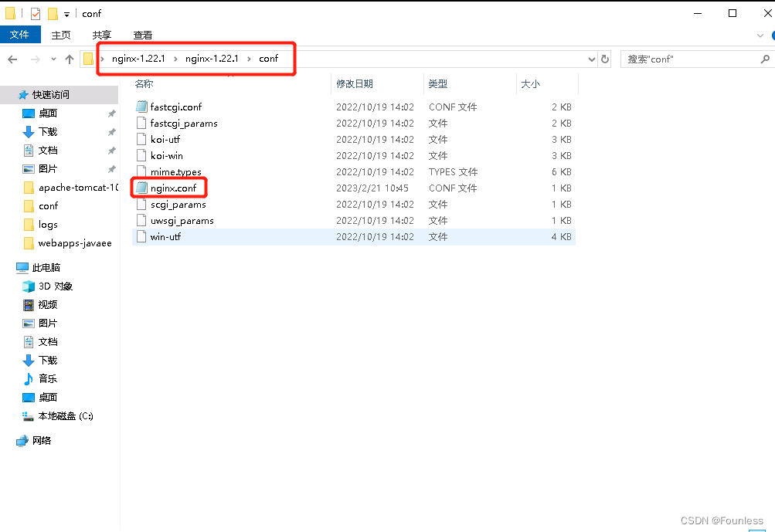
Task: Expand the ribbon with the chevron
Action: click(x=760, y=35)
